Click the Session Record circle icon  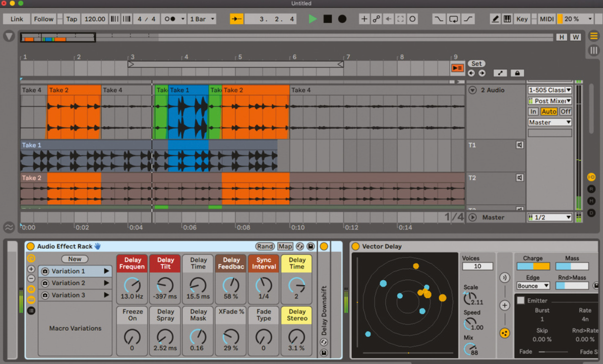(x=412, y=19)
